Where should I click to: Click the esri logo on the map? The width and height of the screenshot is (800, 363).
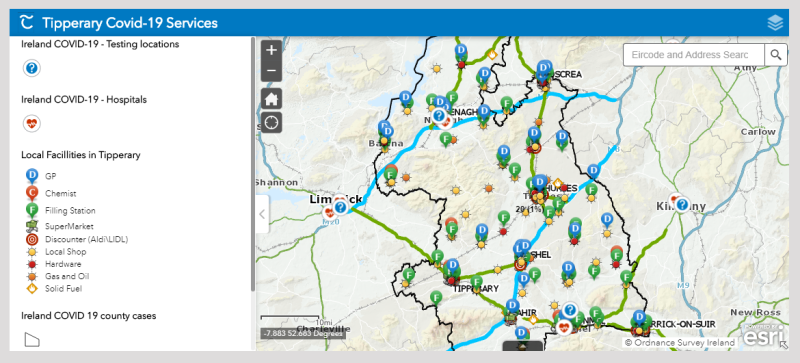tap(763, 335)
